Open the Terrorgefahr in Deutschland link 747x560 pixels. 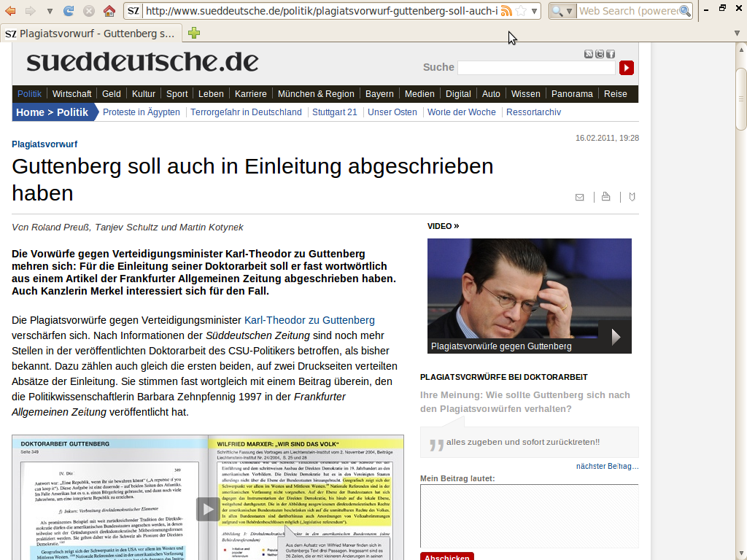[x=246, y=112]
